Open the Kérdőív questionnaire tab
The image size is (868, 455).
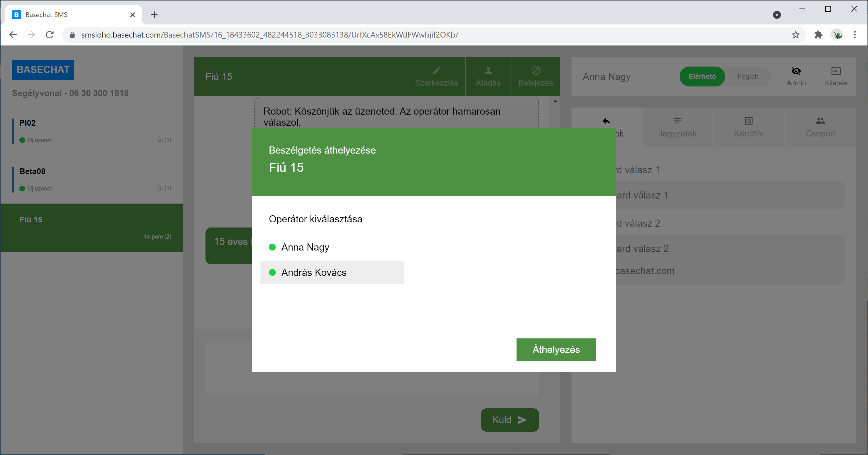point(748,127)
